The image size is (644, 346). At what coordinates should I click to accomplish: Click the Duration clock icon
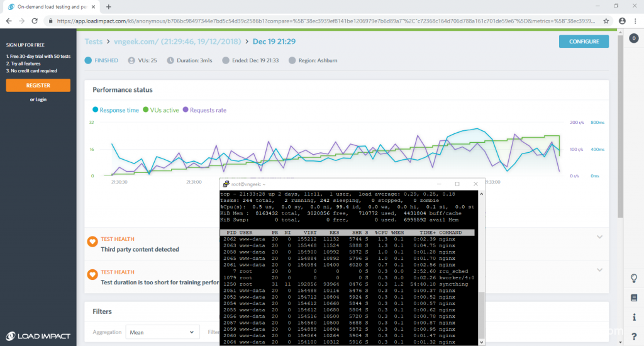point(170,60)
